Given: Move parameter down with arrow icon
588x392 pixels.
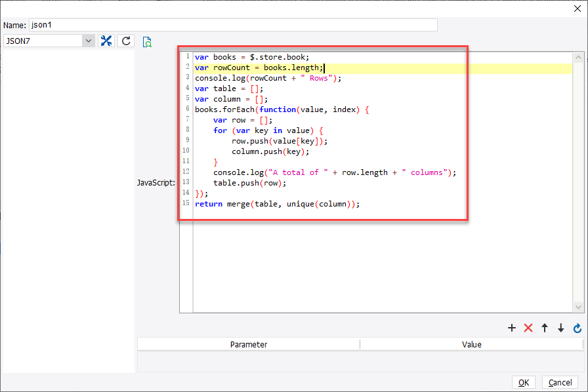Looking at the screenshot, I should click(560, 328).
